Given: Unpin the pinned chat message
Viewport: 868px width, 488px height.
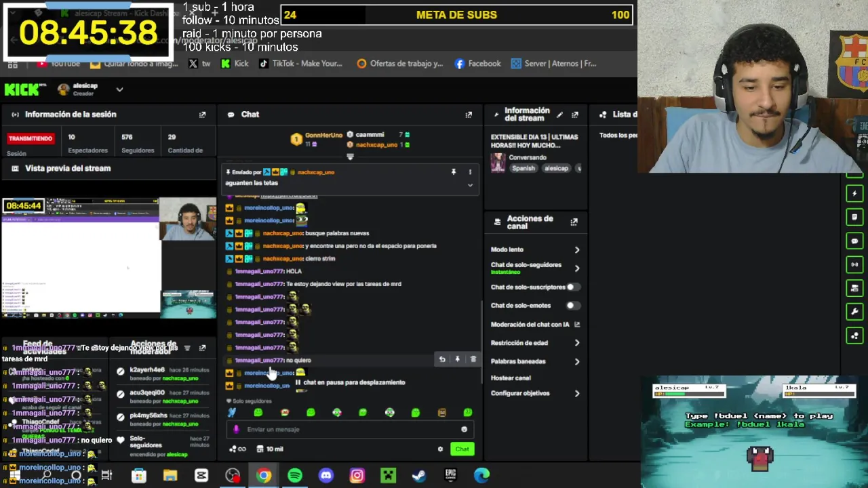Looking at the screenshot, I should click(x=454, y=172).
